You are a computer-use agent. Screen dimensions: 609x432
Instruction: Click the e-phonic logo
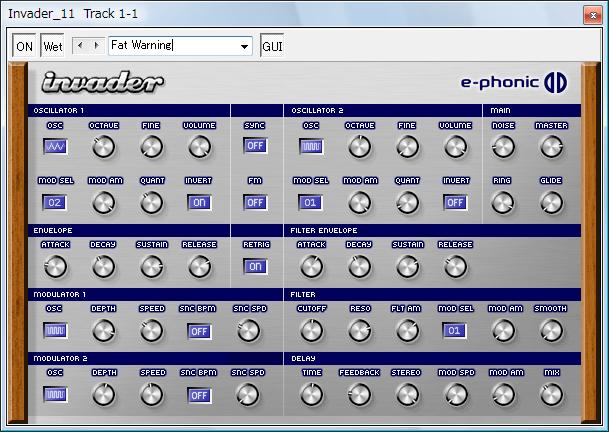514,82
